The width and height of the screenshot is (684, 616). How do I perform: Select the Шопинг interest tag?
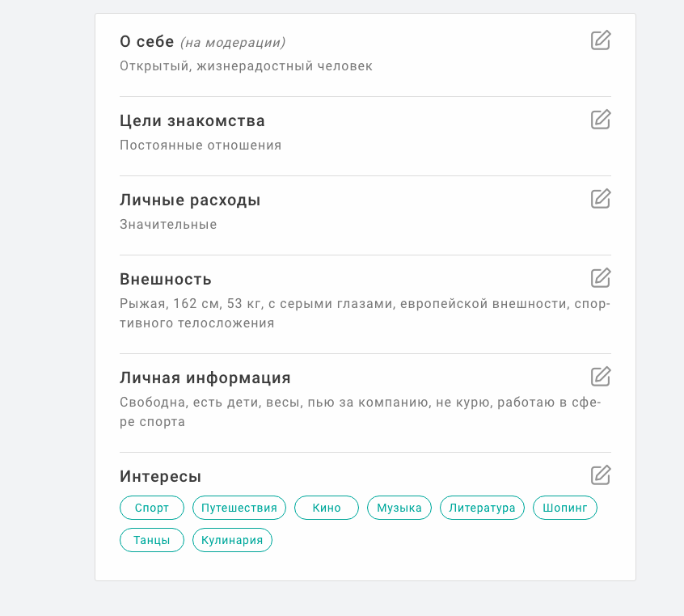(565, 508)
